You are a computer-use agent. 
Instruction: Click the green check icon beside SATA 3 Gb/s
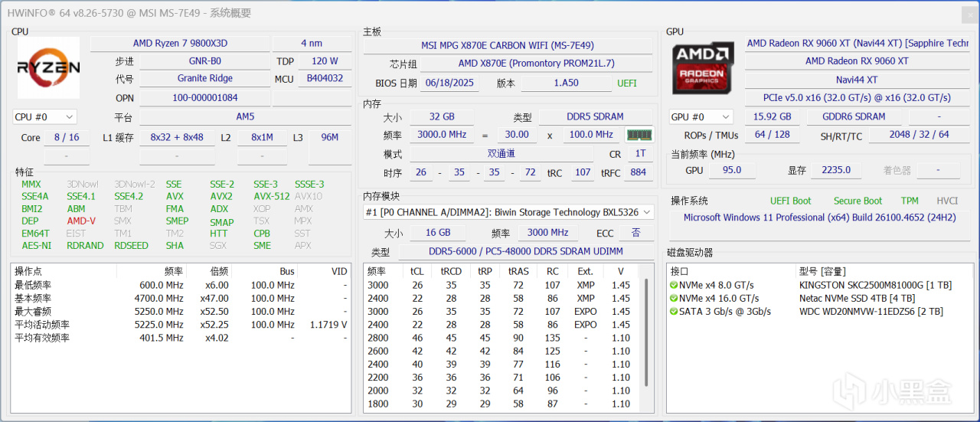673,312
